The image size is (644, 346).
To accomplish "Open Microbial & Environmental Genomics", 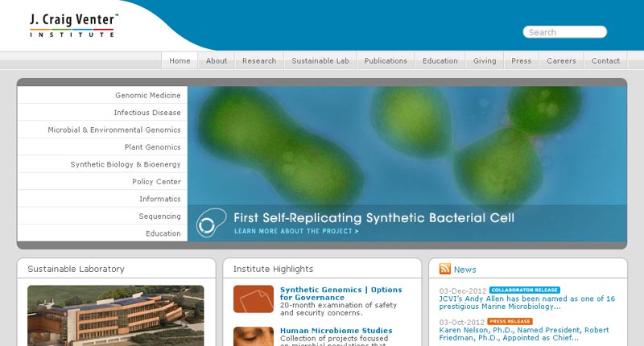I will pos(102,130).
